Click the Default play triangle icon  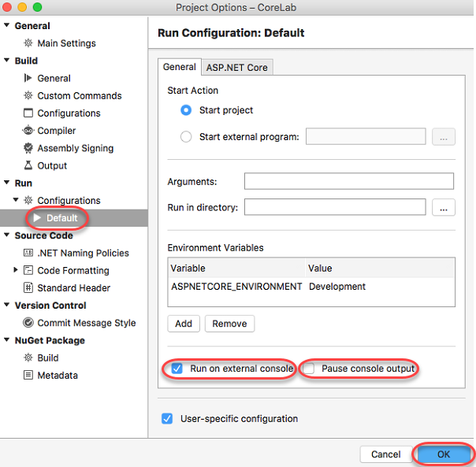[37, 217]
